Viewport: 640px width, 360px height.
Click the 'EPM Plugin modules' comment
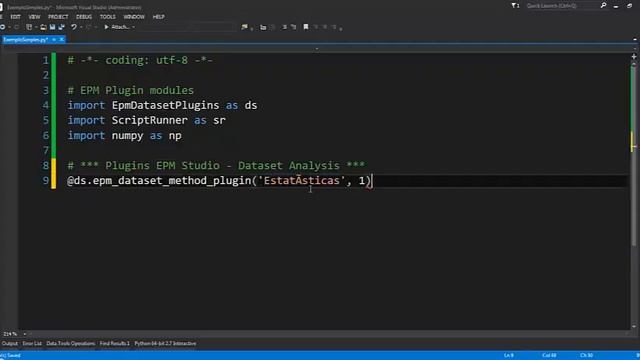[x=131, y=90]
